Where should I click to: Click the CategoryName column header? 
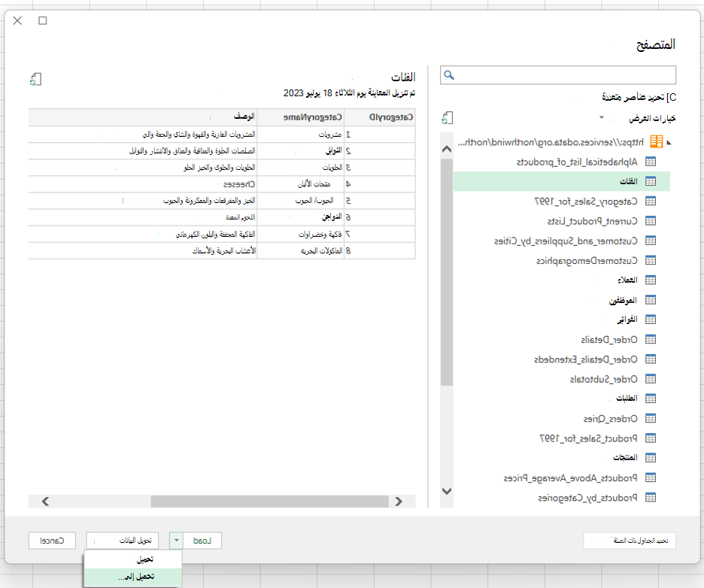click(300, 117)
